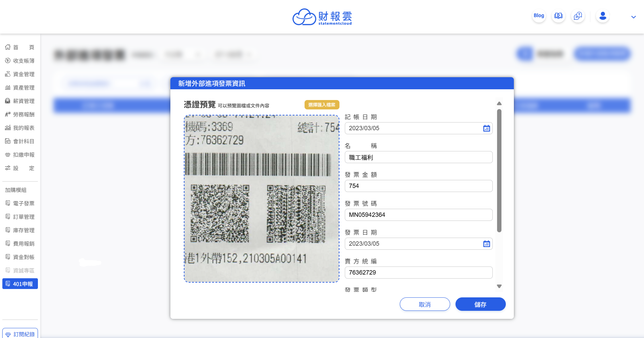
Task: Click 選擇匯入檔案 import file button
Action: [322, 105]
